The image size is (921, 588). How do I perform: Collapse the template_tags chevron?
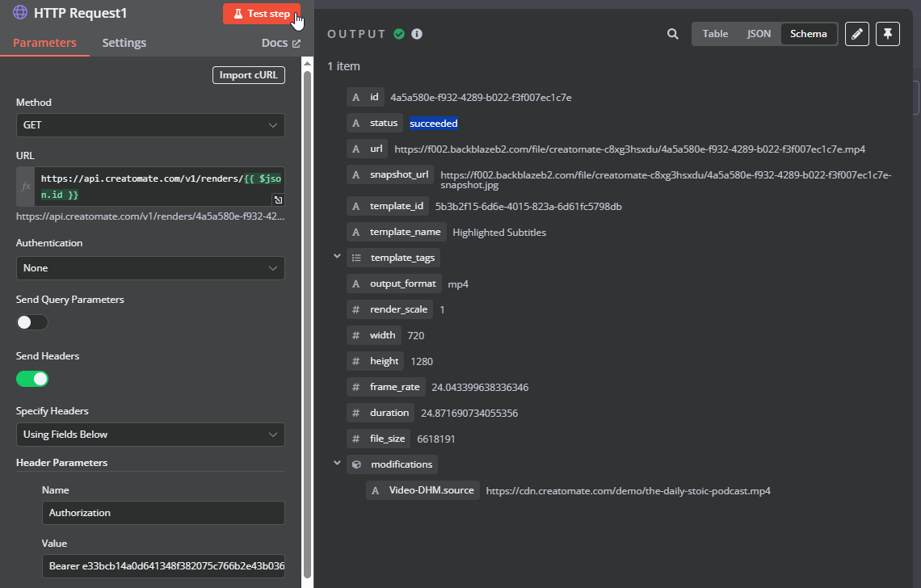pos(337,256)
